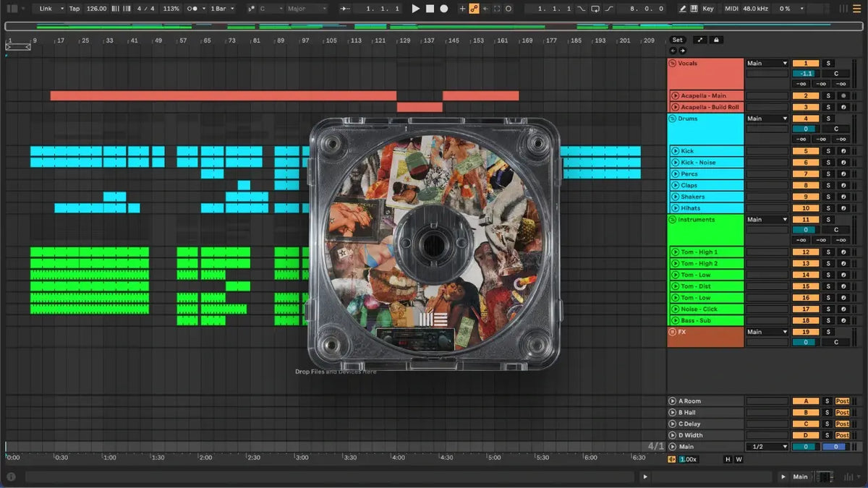Open the Major scale dropdown
868x488 pixels.
point(307,9)
